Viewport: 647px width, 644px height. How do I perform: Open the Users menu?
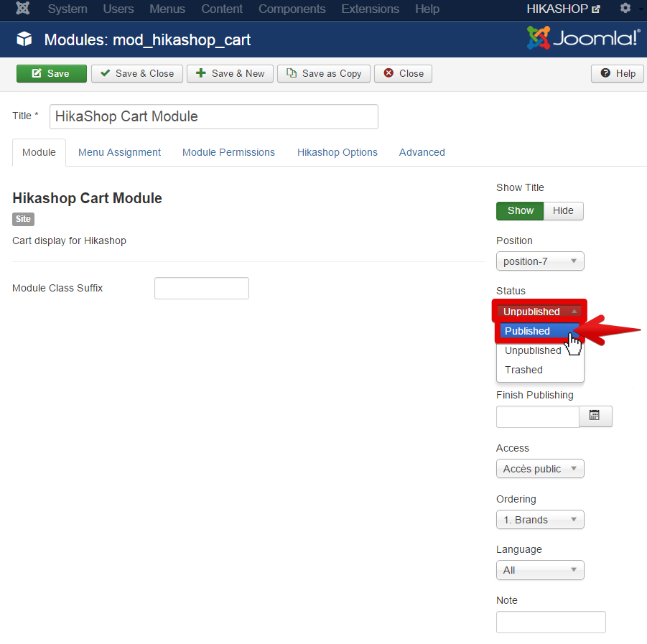[118, 9]
